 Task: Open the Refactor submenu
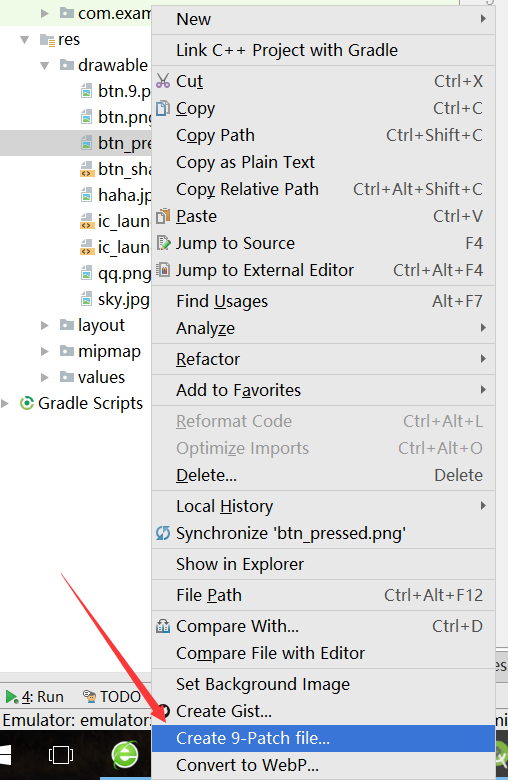323,359
